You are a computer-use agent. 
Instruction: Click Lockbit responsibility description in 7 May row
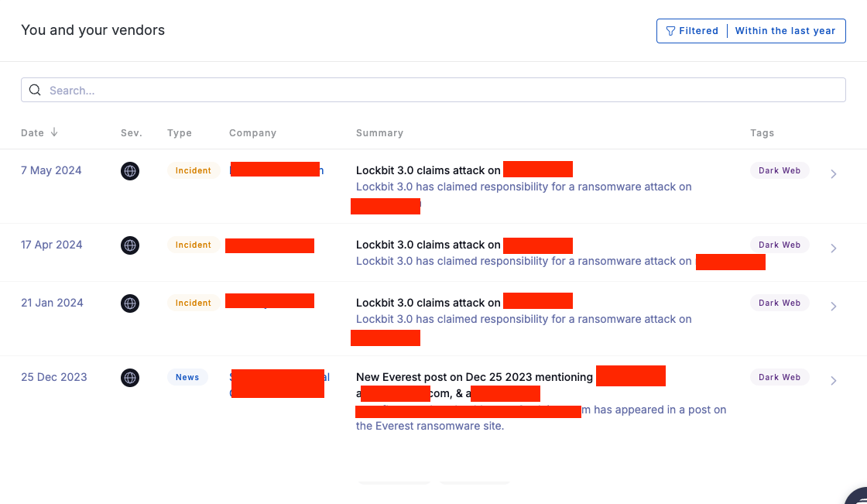click(523, 187)
